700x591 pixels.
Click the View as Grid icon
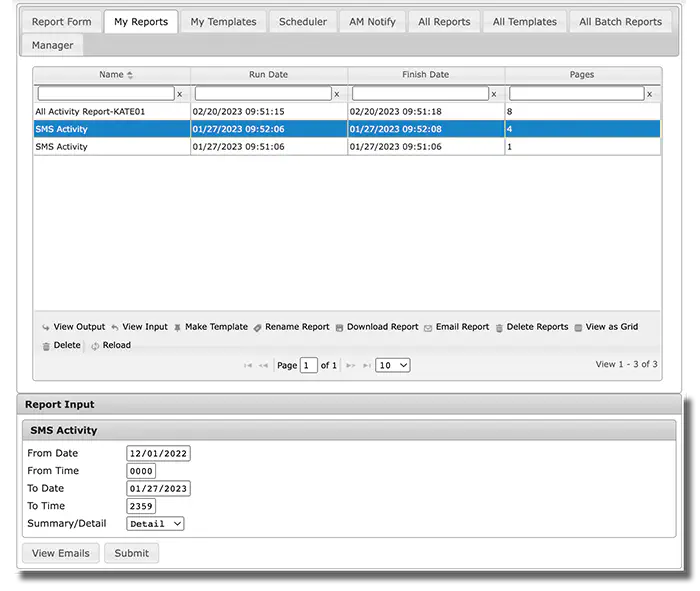578,328
